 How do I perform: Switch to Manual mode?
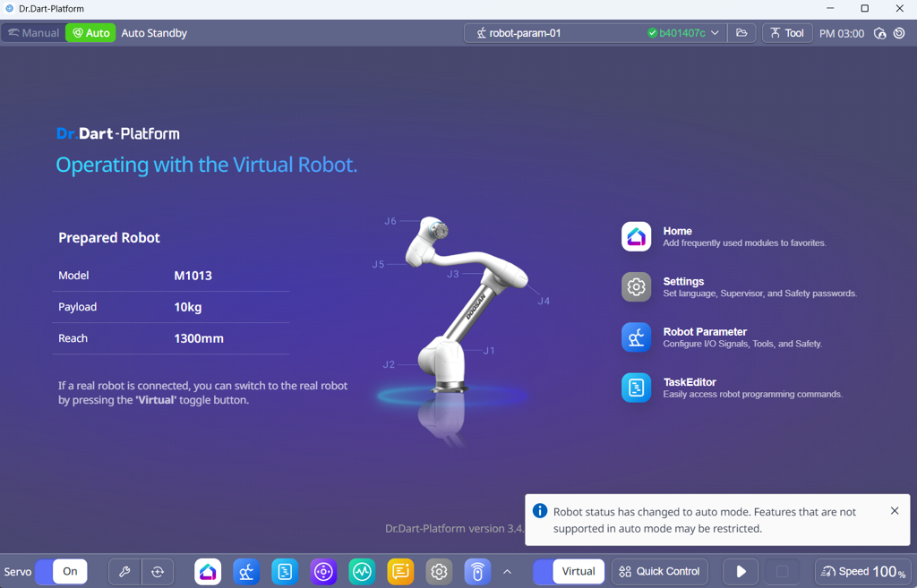[x=33, y=33]
